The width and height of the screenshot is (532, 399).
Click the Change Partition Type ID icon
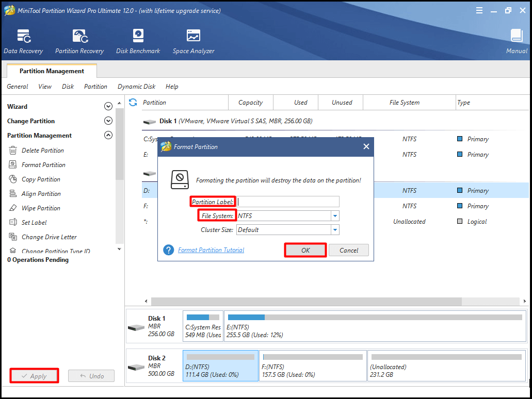coord(13,251)
